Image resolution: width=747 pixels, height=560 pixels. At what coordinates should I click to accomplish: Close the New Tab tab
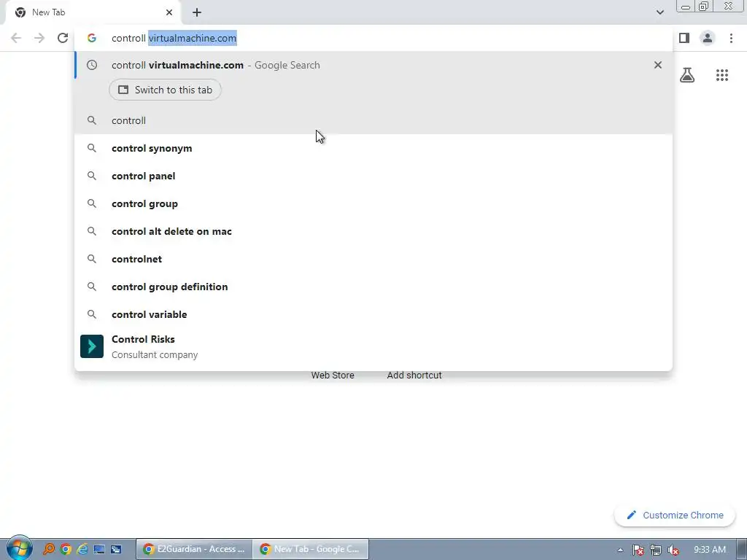pos(169,12)
